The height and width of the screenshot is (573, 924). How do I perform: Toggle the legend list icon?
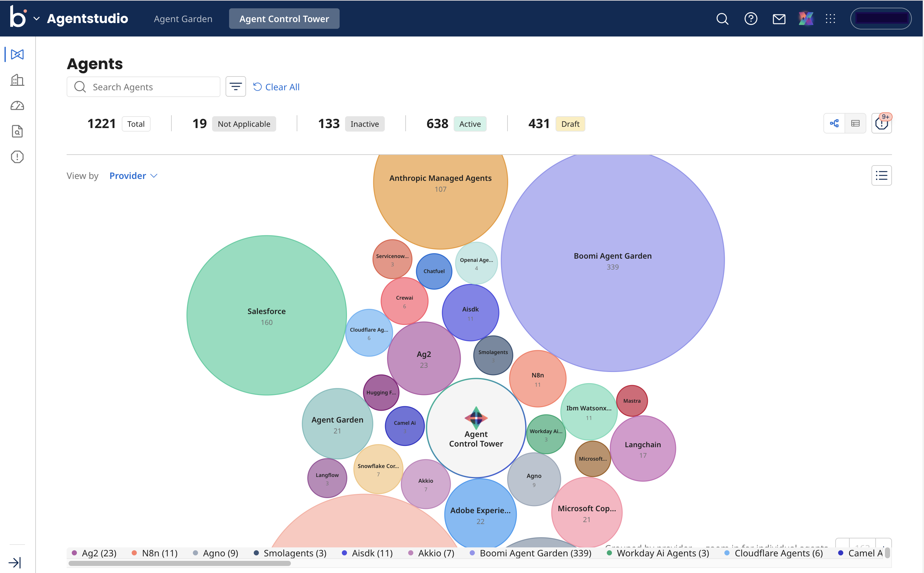(x=881, y=175)
